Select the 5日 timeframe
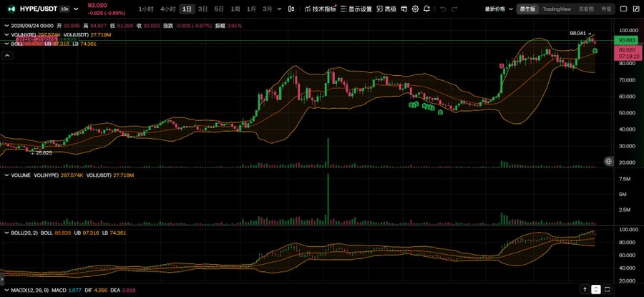 click(x=219, y=9)
